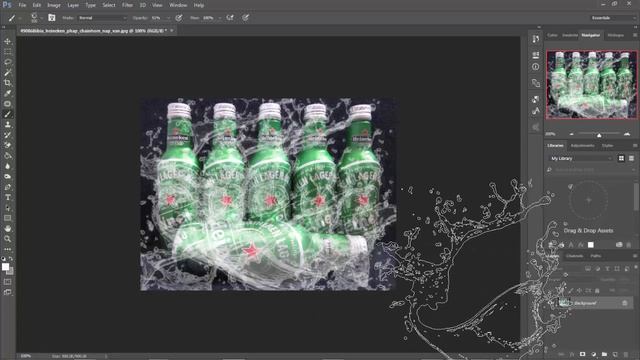Select the Crop tool
Image resolution: width=640 pixels, height=360 pixels.
[x=7, y=83]
